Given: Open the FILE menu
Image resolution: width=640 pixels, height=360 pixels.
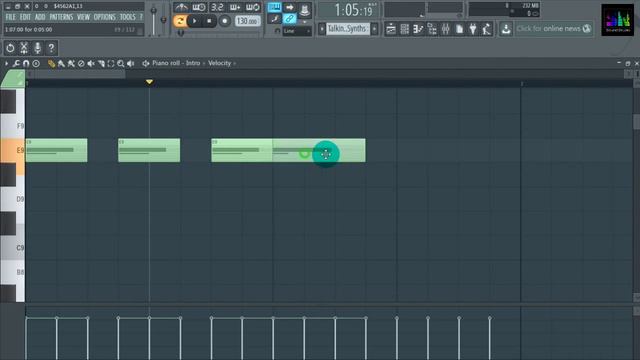Looking at the screenshot, I should pyautogui.click(x=11, y=17).
